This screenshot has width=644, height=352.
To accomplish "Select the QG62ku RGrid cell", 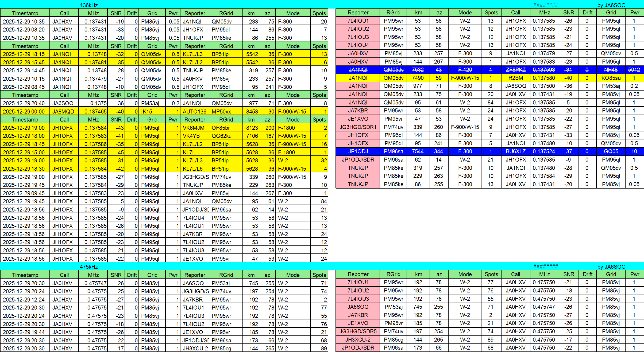I will 221,136.
